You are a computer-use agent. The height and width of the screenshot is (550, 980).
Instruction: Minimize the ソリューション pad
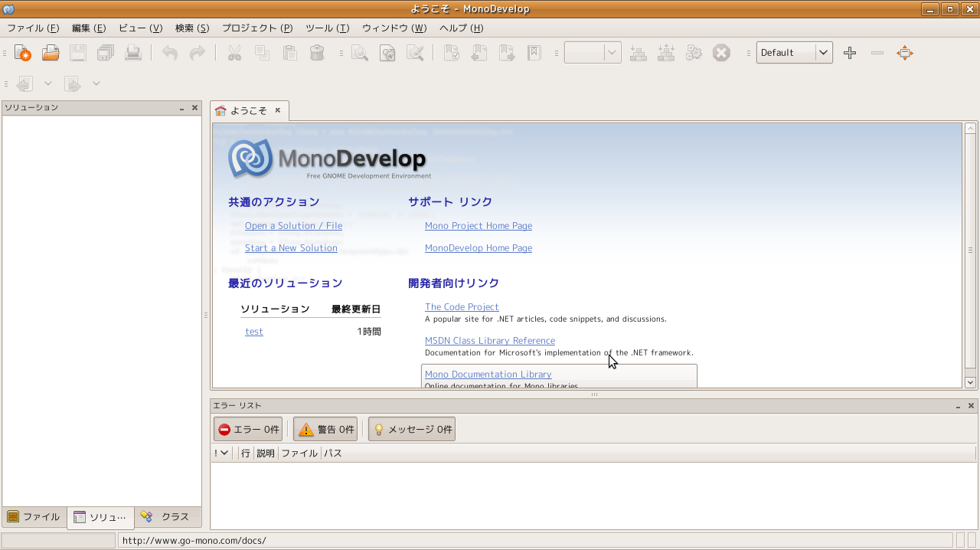[x=182, y=108]
